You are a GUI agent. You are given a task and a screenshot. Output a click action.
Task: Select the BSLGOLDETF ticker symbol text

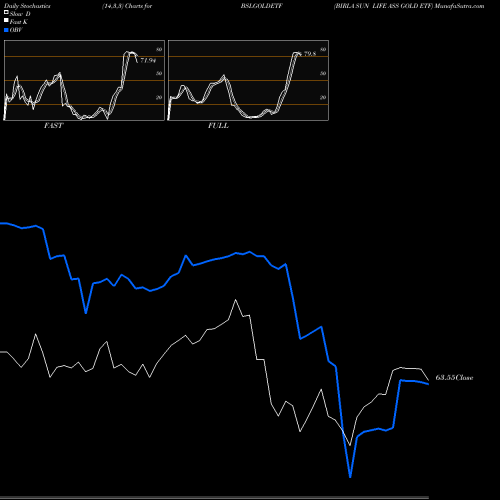262,6
